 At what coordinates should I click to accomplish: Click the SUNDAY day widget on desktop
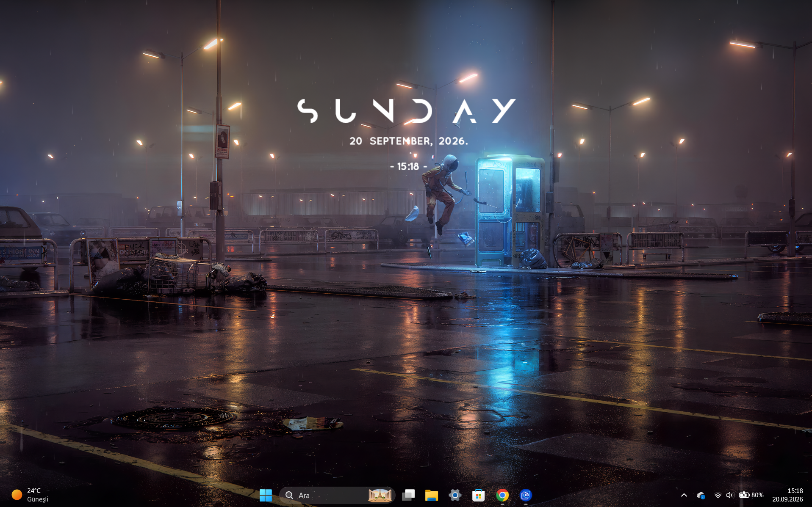(x=407, y=111)
